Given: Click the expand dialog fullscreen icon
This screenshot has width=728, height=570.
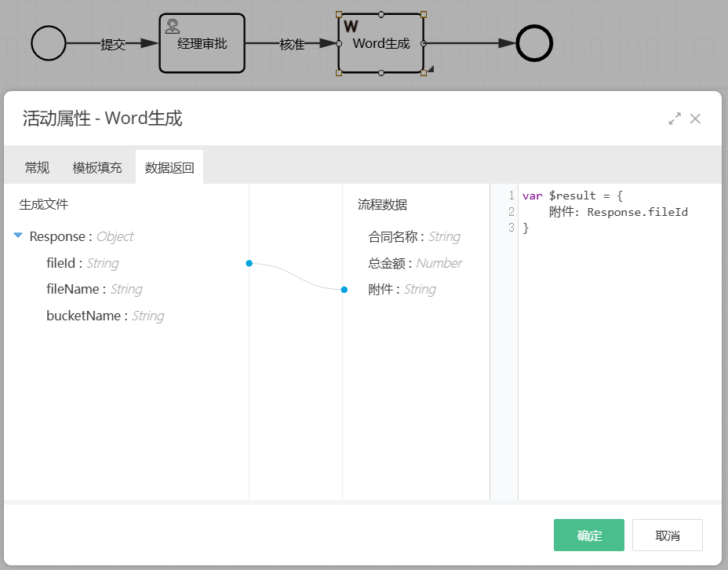Looking at the screenshot, I should pyautogui.click(x=674, y=119).
